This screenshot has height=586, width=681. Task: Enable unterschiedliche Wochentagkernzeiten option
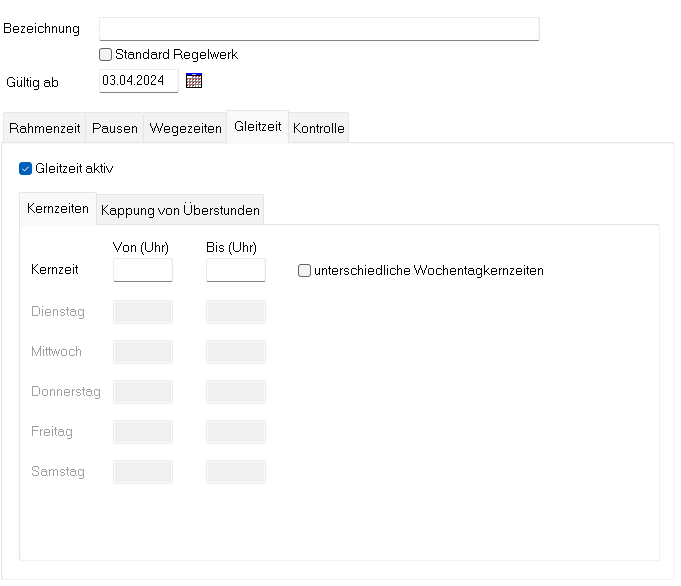click(x=305, y=270)
